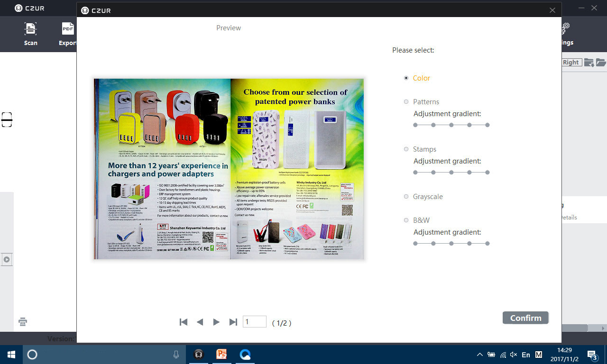Viewport: 607px width, 364px height.
Task: Close the Preview dialog
Action: (552, 10)
